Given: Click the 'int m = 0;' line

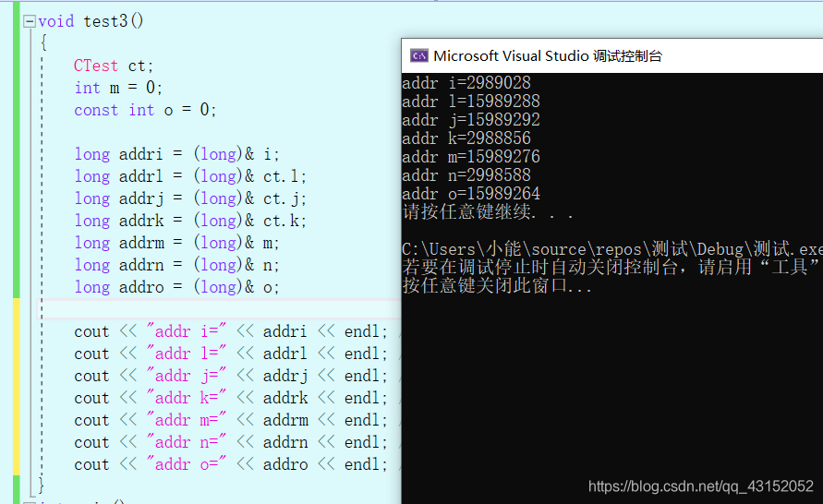Looking at the screenshot, I should [x=118, y=88].
